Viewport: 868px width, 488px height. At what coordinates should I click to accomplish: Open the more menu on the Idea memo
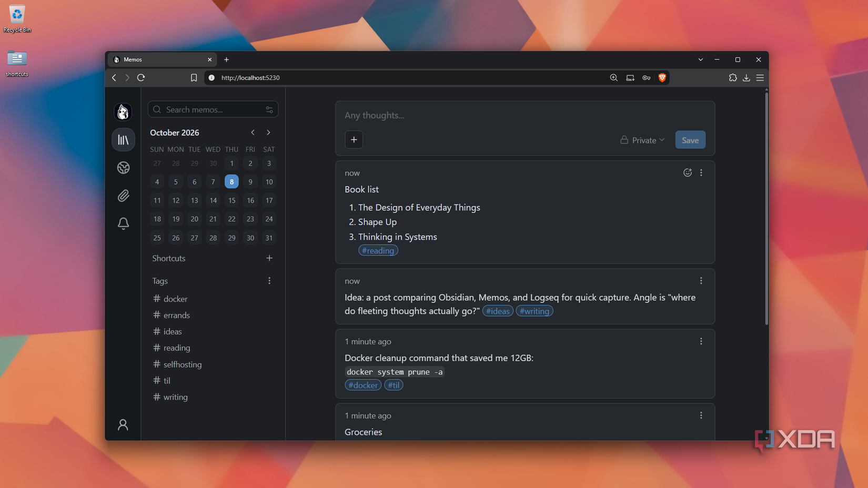pos(701,281)
